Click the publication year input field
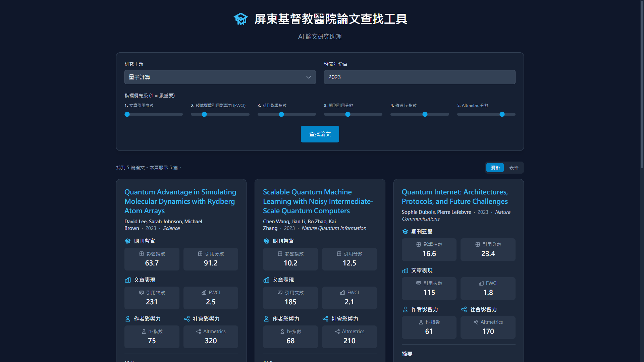This screenshot has height=362, width=644. pyautogui.click(x=419, y=77)
